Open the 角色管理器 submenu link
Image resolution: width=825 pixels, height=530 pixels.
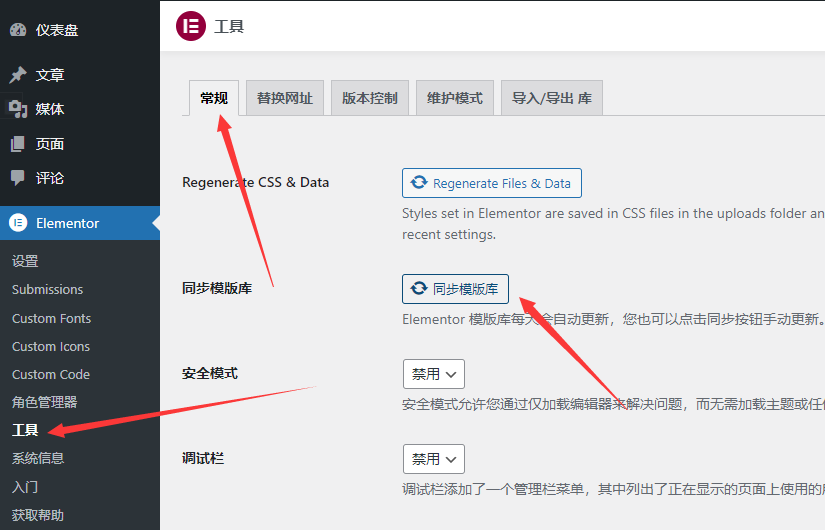45,402
